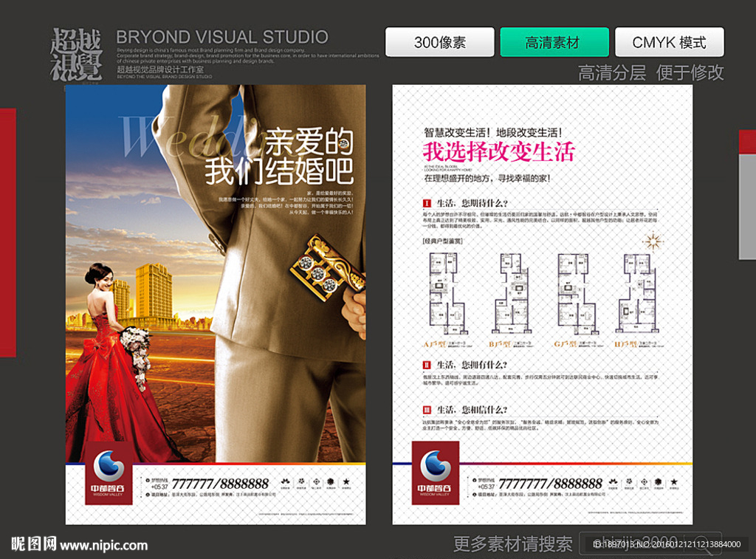The width and height of the screenshot is (756, 559).
Task: Click red numeral III icon beside 生活,您相信什么?
Action: 427,410
